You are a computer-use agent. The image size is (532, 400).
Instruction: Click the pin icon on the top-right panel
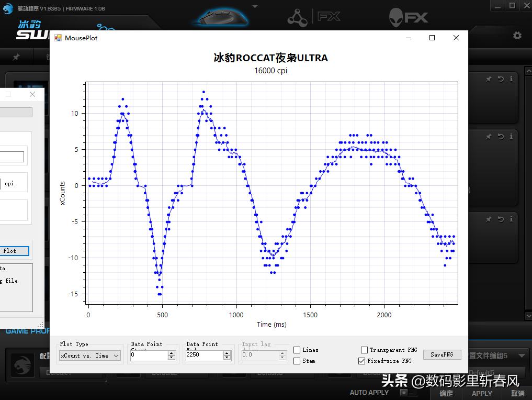coord(489,79)
